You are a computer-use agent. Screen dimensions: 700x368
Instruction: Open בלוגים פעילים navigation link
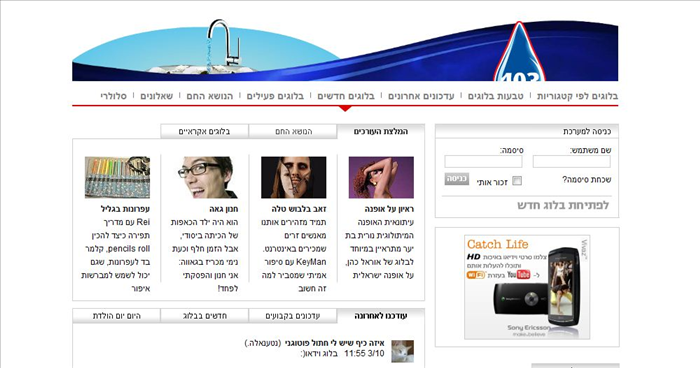pyautogui.click(x=275, y=96)
